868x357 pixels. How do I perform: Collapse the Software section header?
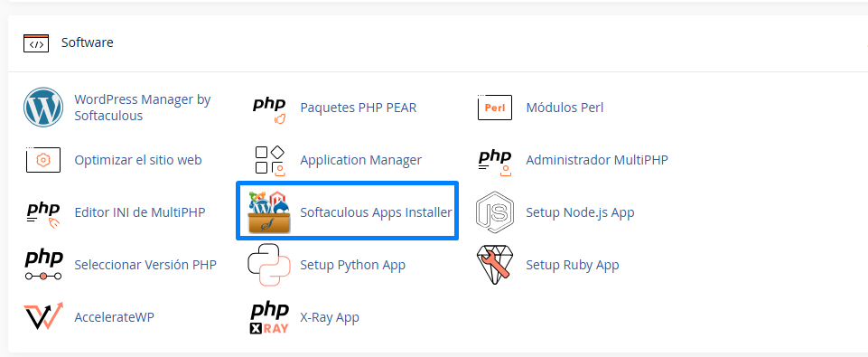pyautogui.click(x=438, y=43)
